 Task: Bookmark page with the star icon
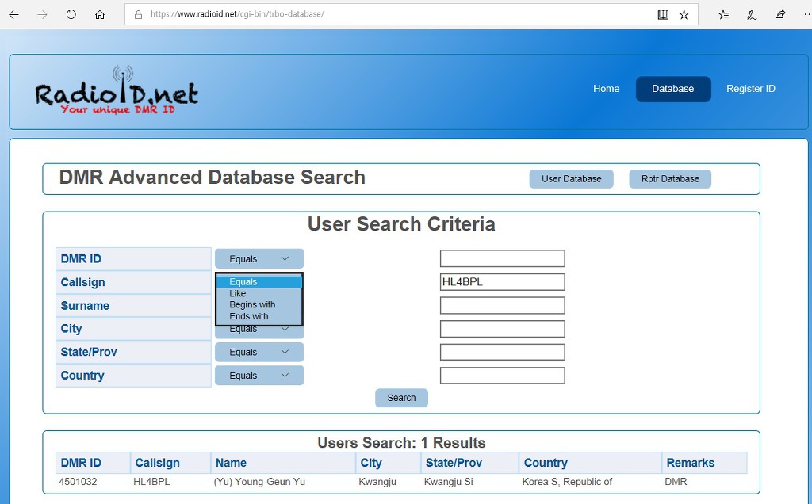pos(684,14)
